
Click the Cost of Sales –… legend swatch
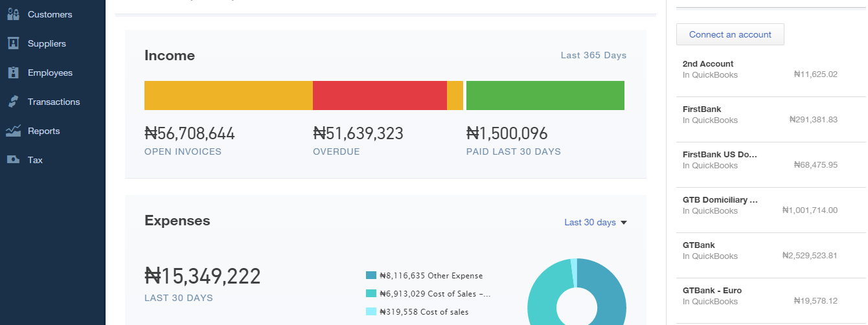pos(371,293)
